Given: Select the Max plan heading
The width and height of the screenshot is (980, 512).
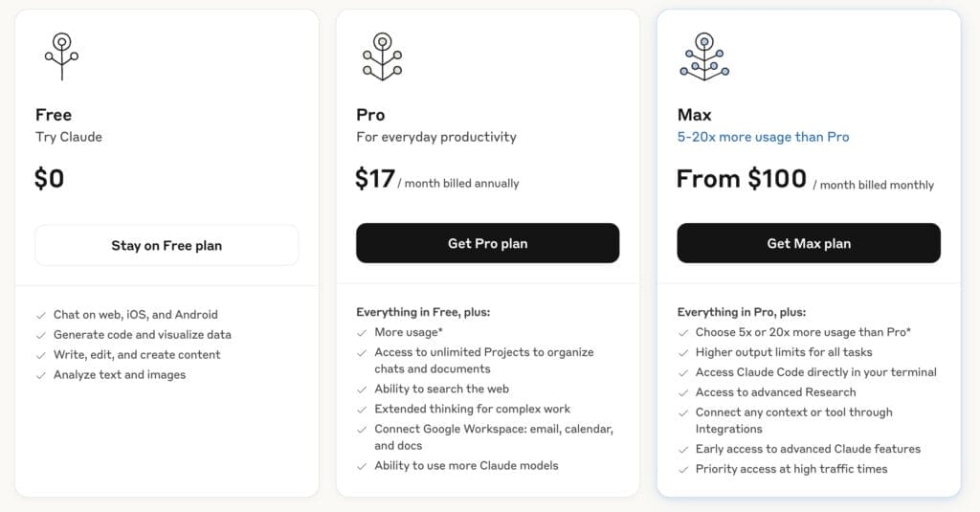Looking at the screenshot, I should tap(695, 115).
